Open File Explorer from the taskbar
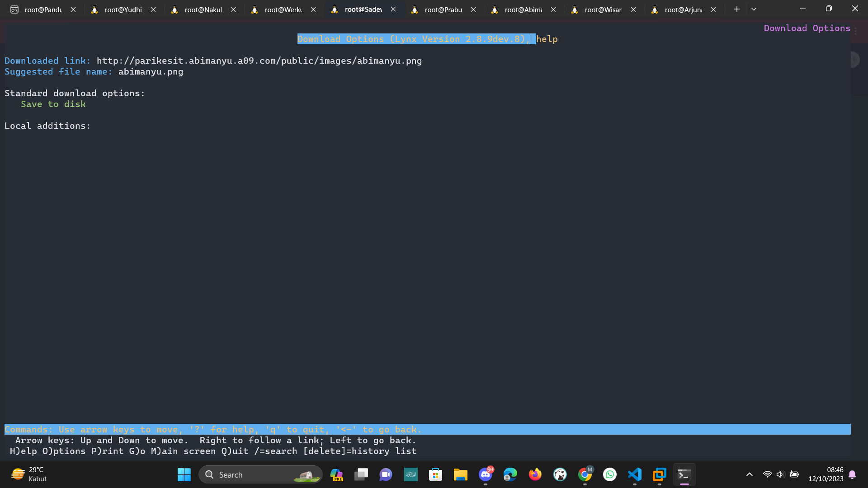The image size is (868, 488). [460, 474]
